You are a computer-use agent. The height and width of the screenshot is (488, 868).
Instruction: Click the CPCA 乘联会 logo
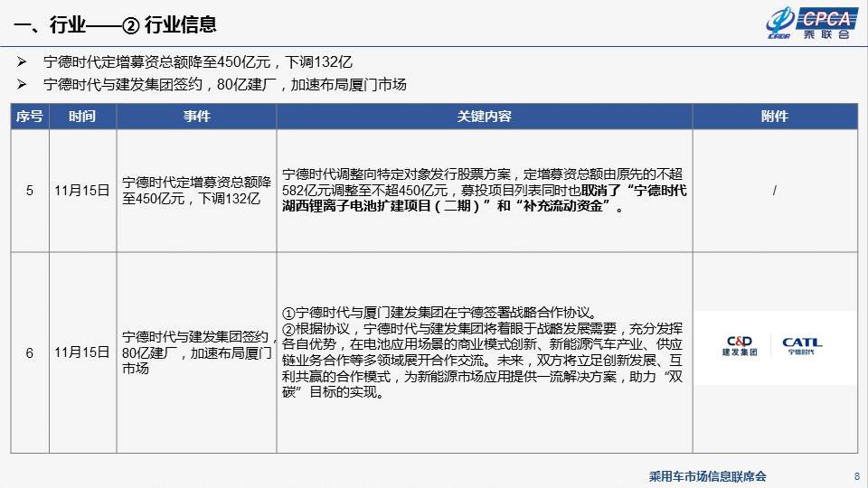812,23
